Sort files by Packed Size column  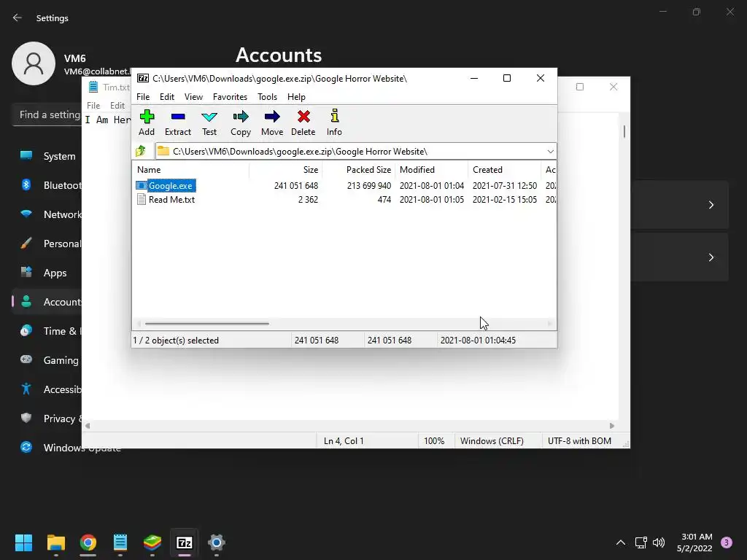coord(359,169)
